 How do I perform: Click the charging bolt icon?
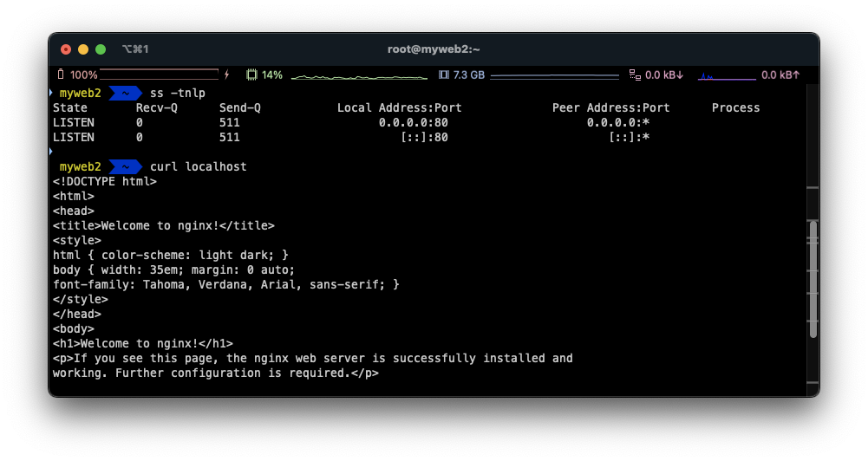tap(226, 75)
